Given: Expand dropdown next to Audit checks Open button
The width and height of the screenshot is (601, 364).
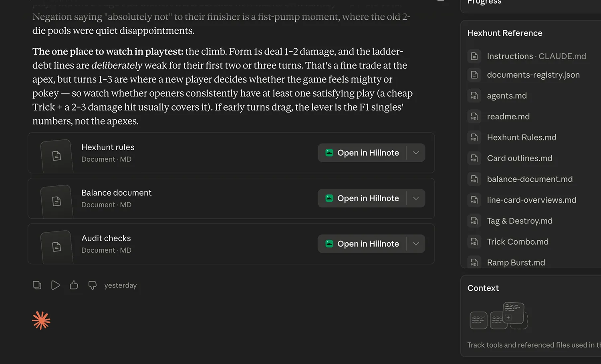Looking at the screenshot, I should (416, 243).
